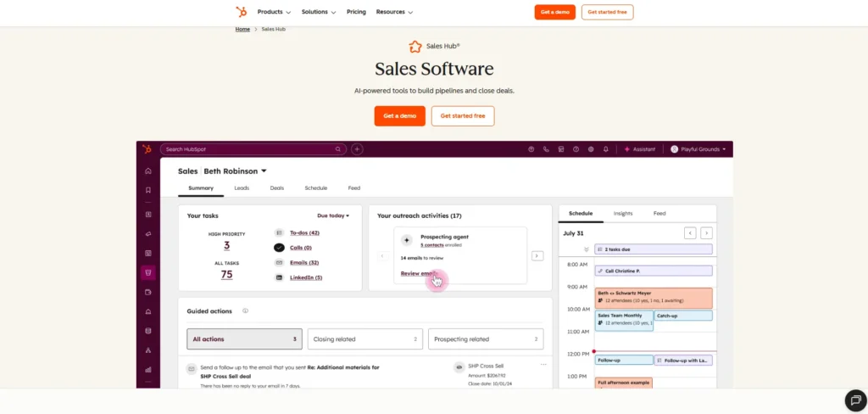Click the bookmarks icon in left sidebar
Screen dimensions: 868x414
coord(147,190)
